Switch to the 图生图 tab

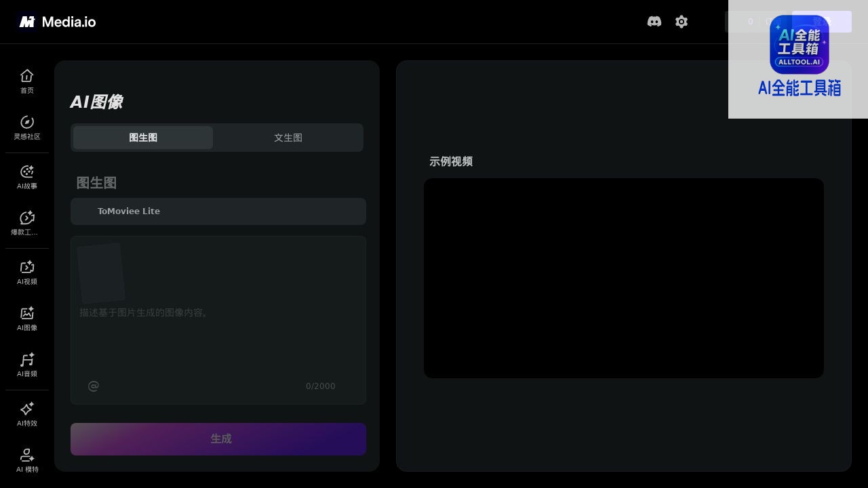pos(143,138)
